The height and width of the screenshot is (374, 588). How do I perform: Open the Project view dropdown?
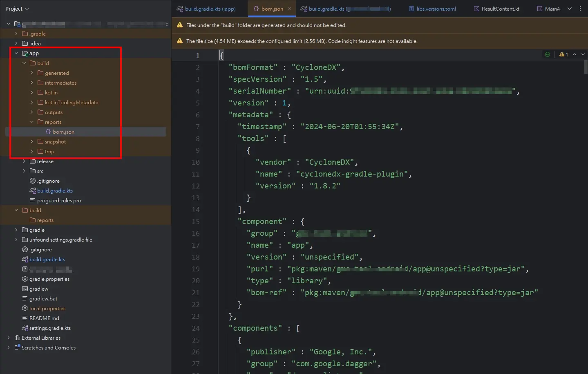point(17,9)
